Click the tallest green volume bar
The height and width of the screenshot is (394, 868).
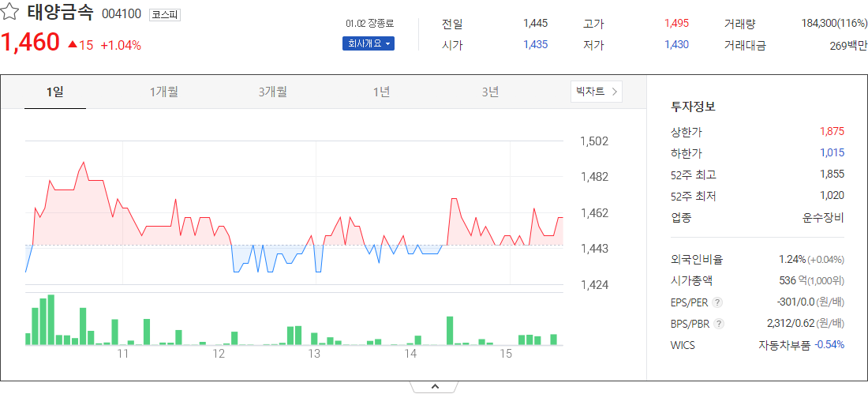(51, 321)
